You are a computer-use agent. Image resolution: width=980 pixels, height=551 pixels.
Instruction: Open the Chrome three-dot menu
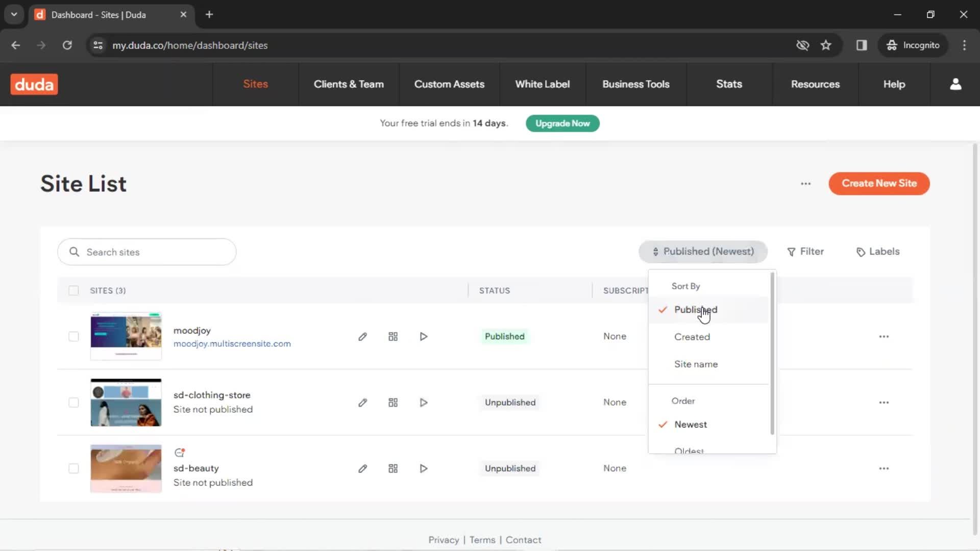click(x=964, y=45)
